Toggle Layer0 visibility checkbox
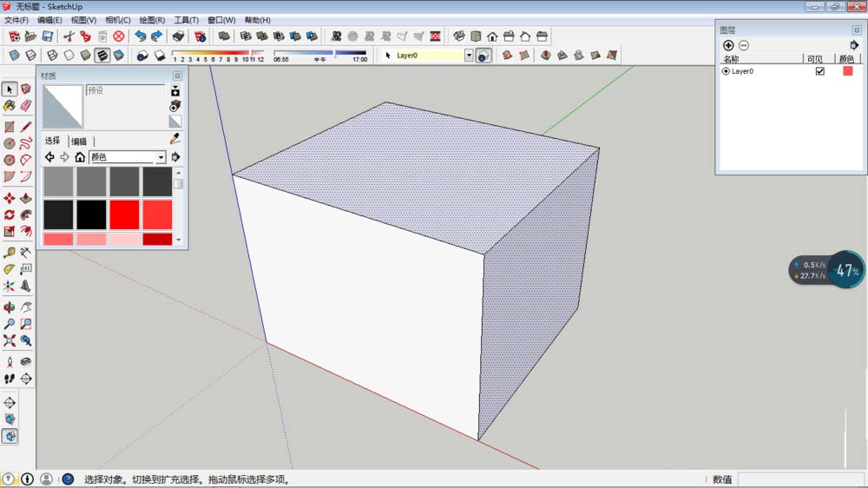 click(x=819, y=71)
